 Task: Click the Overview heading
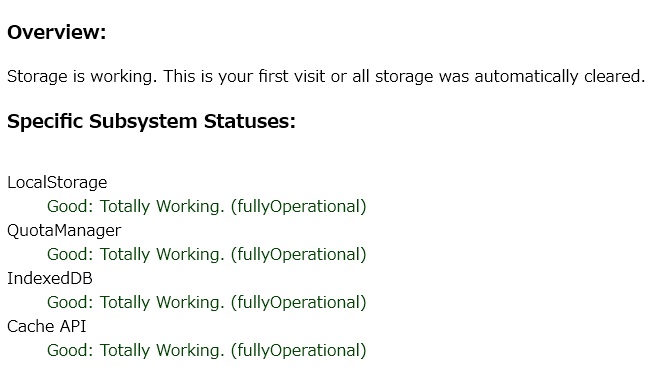(57, 32)
